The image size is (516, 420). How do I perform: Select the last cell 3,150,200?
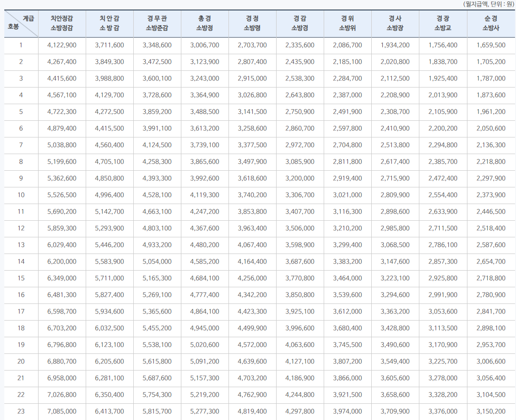click(x=491, y=411)
